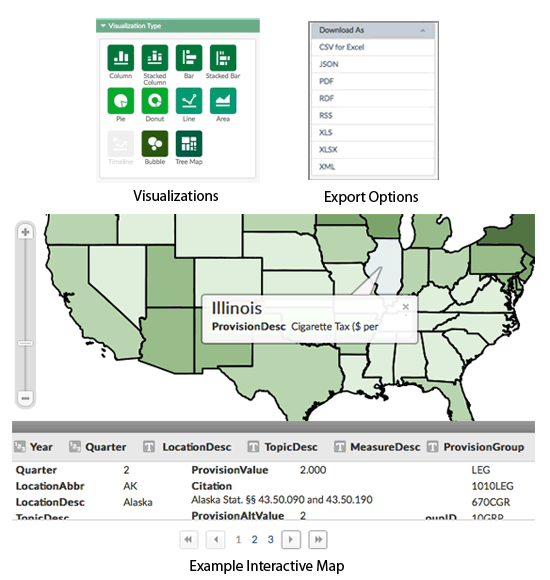Export the dataset as PDF
550x580 pixels.
(x=373, y=81)
